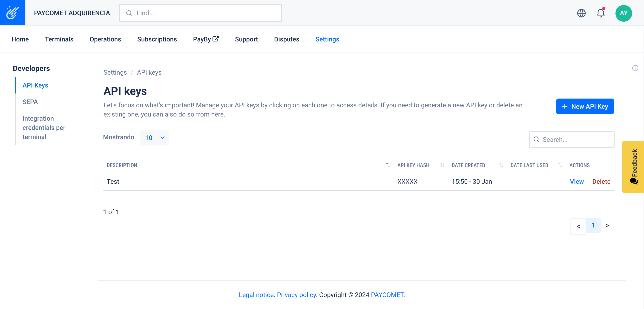Select the Settings tab
Image resolution: width=644 pixels, height=309 pixels.
(327, 39)
